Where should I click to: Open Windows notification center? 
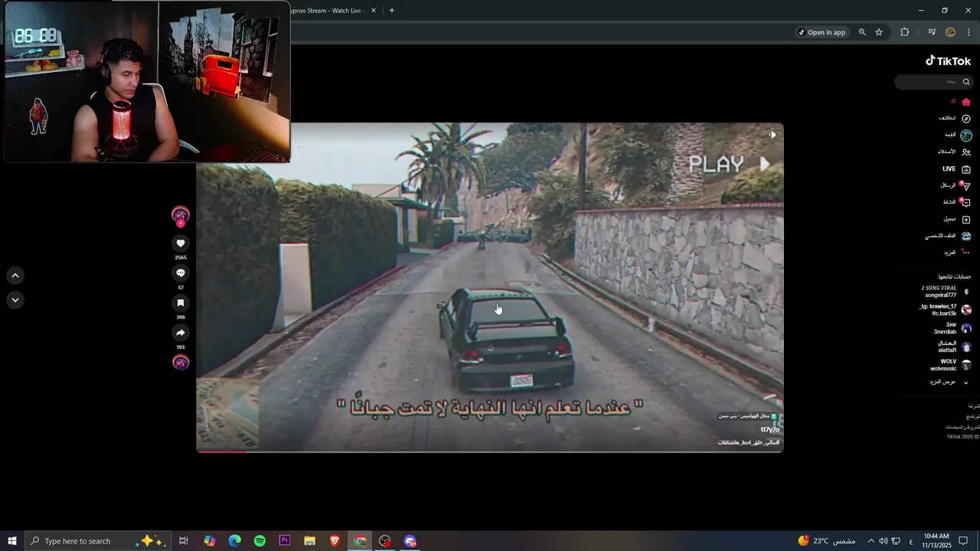coord(963,541)
